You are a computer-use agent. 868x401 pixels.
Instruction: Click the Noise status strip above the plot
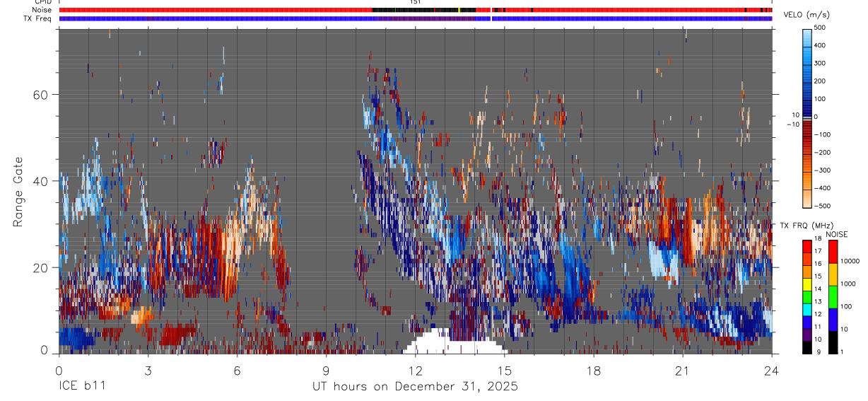(x=415, y=10)
